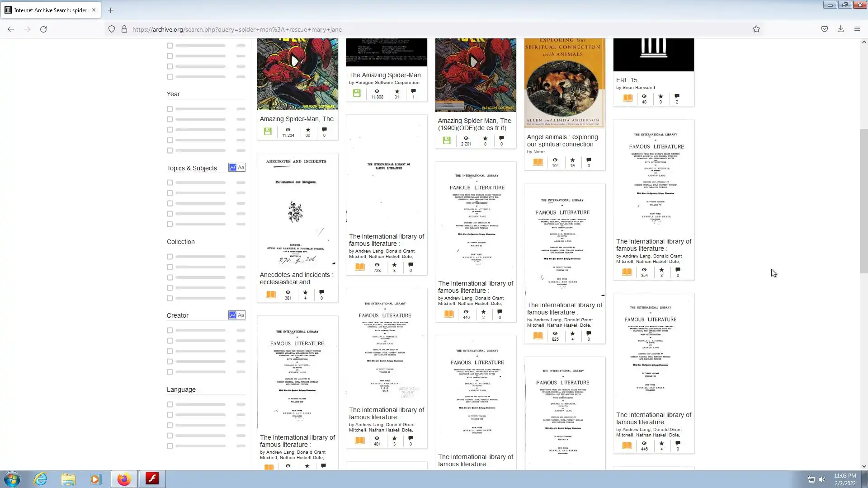Reload the page with the refresh icon
The width and height of the screenshot is (868, 488).
(43, 29)
